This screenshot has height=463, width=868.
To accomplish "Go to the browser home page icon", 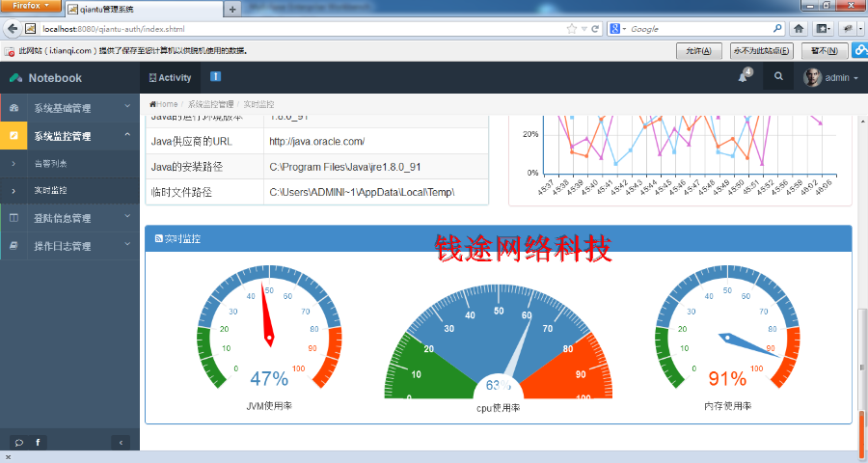I will pyautogui.click(x=799, y=29).
